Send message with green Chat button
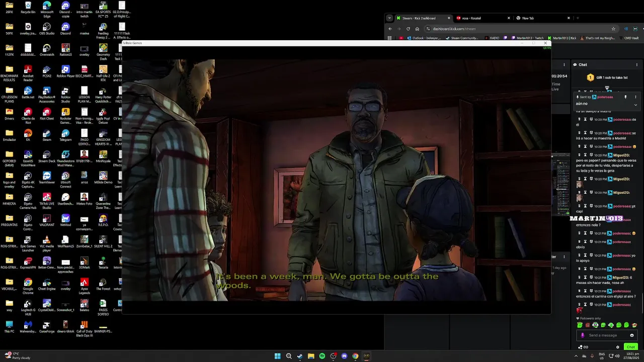Image resolution: width=644 pixels, height=362 pixels. click(630, 347)
